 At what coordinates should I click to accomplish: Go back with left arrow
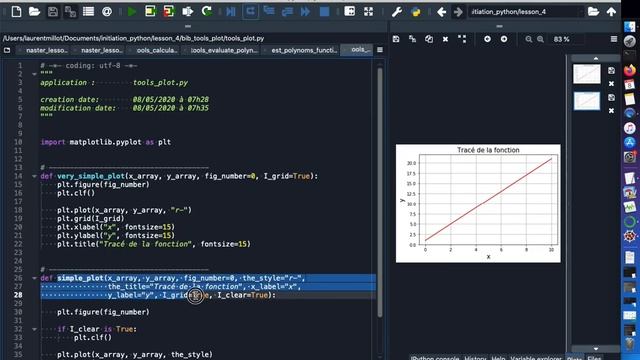441,12
